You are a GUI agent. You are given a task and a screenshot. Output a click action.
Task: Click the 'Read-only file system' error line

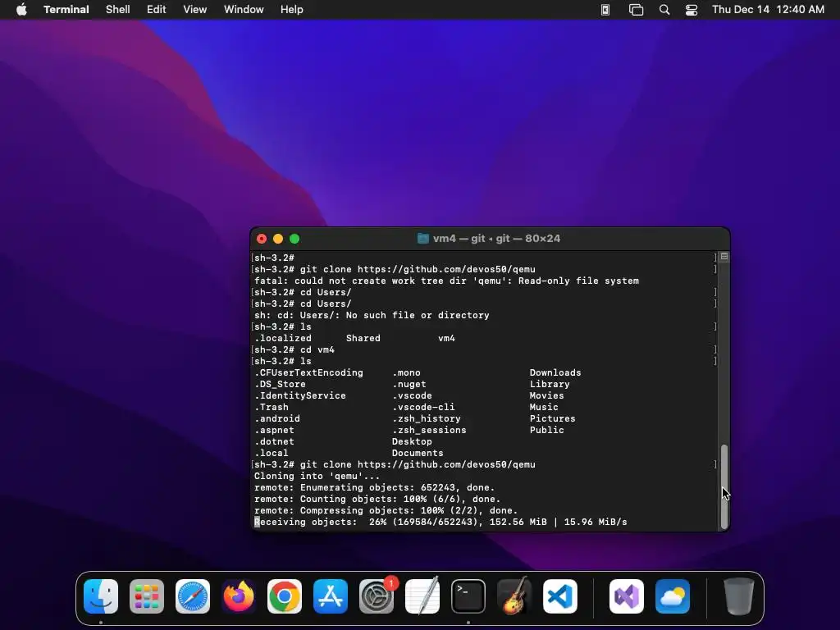click(446, 281)
